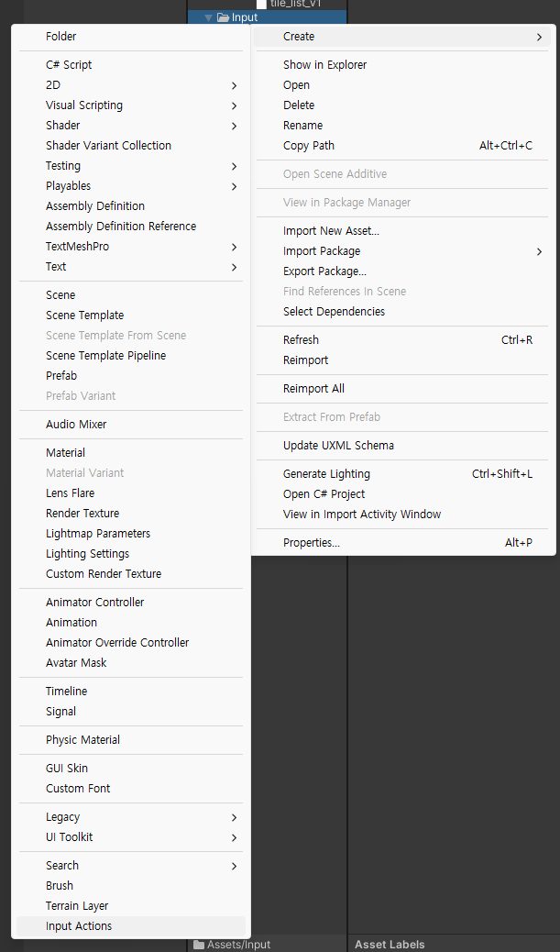Copy Path of the selected asset

click(x=402, y=145)
